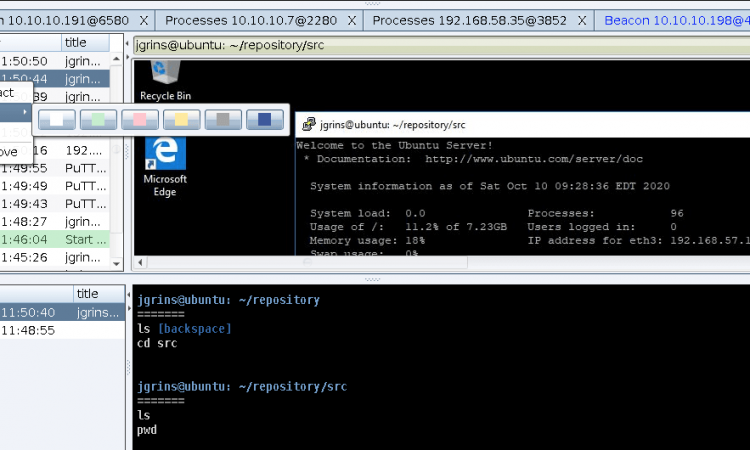The height and width of the screenshot is (450, 750).
Task: Choose the light green color swatch
Action: 98,120
